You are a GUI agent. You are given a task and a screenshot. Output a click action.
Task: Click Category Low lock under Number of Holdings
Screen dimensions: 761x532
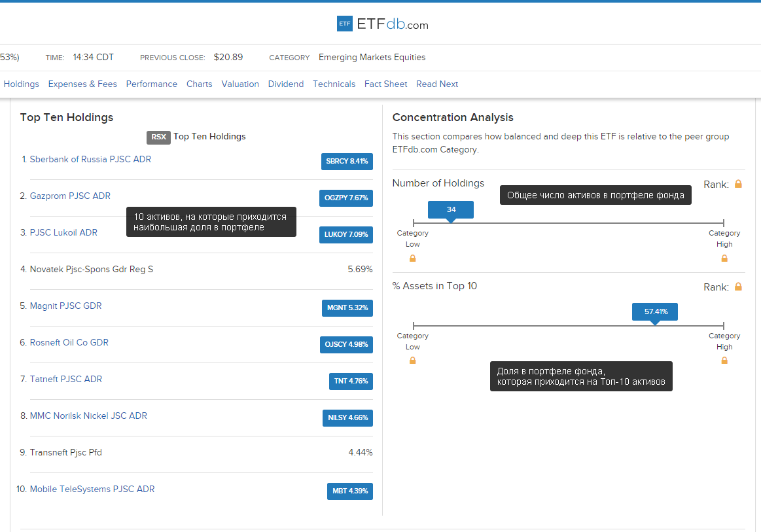point(412,258)
